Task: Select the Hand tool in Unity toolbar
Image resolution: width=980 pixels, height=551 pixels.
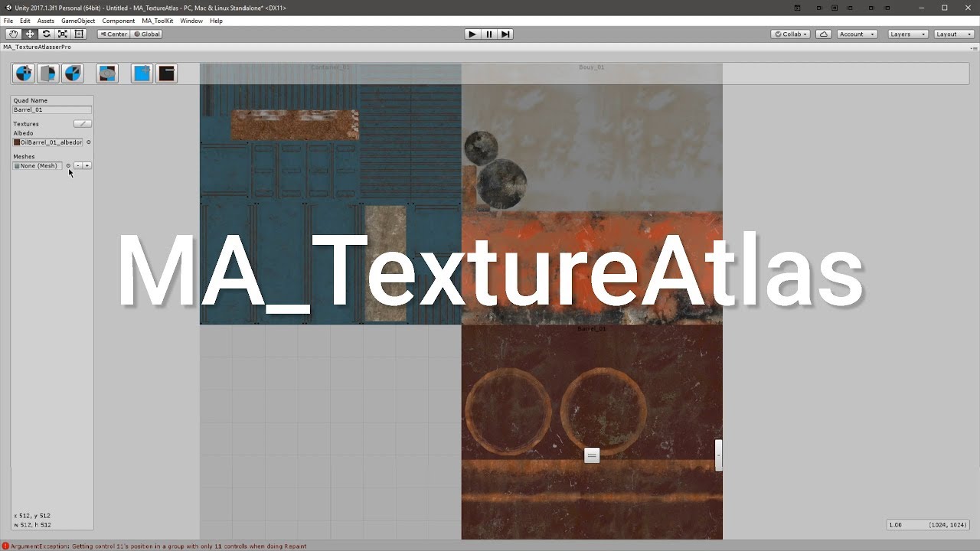Action: pyautogui.click(x=13, y=34)
